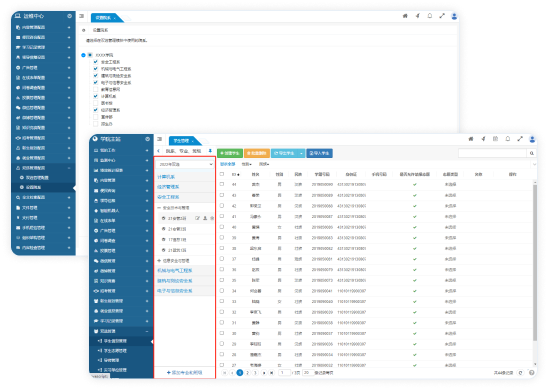Check the box for student row ID 44

[222, 184]
